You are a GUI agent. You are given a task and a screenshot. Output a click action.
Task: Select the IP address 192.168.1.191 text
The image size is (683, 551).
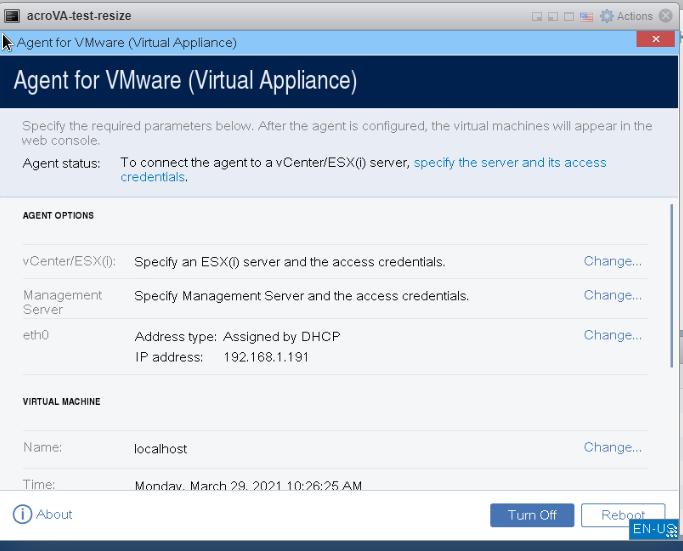pyautogui.click(x=266, y=357)
